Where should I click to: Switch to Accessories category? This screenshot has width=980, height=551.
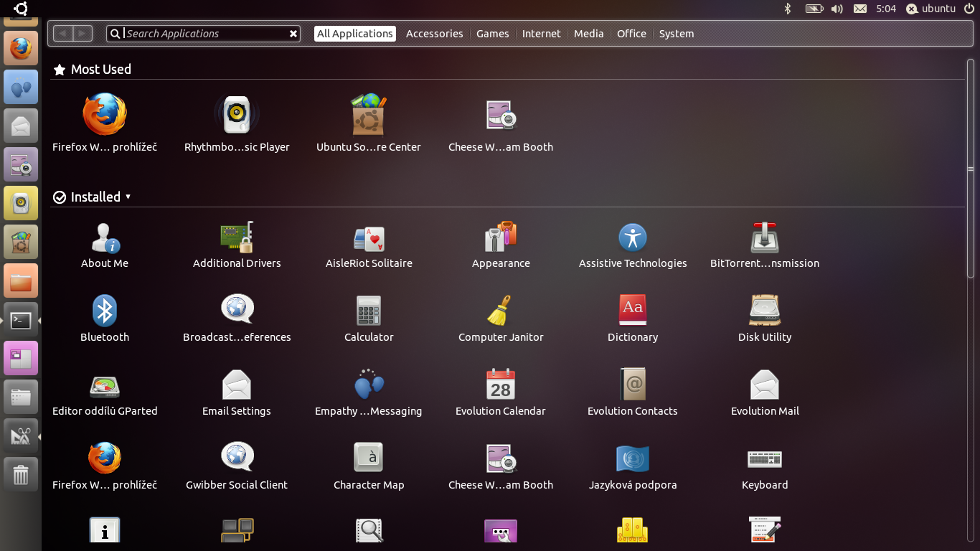(434, 34)
